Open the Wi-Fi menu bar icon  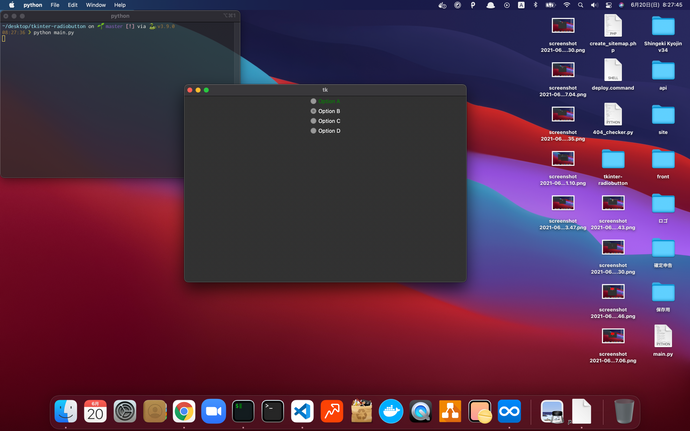point(567,5)
